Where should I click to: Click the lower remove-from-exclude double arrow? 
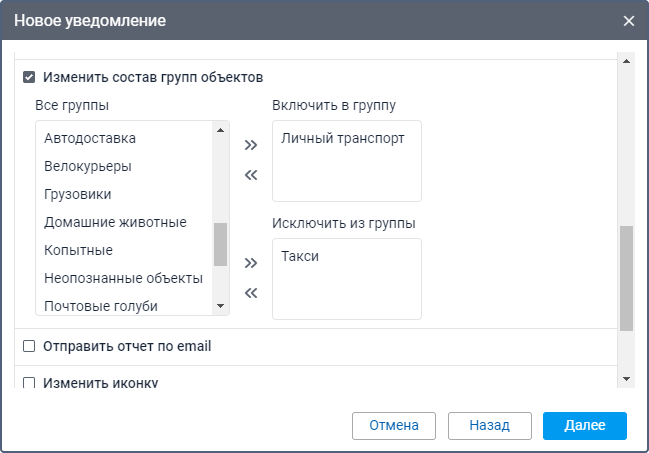click(x=251, y=293)
